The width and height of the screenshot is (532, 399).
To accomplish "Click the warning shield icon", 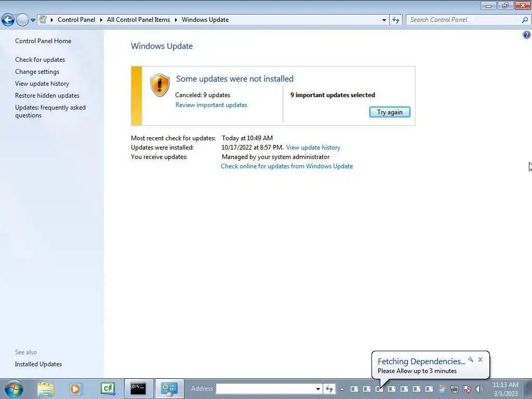I will [x=159, y=85].
